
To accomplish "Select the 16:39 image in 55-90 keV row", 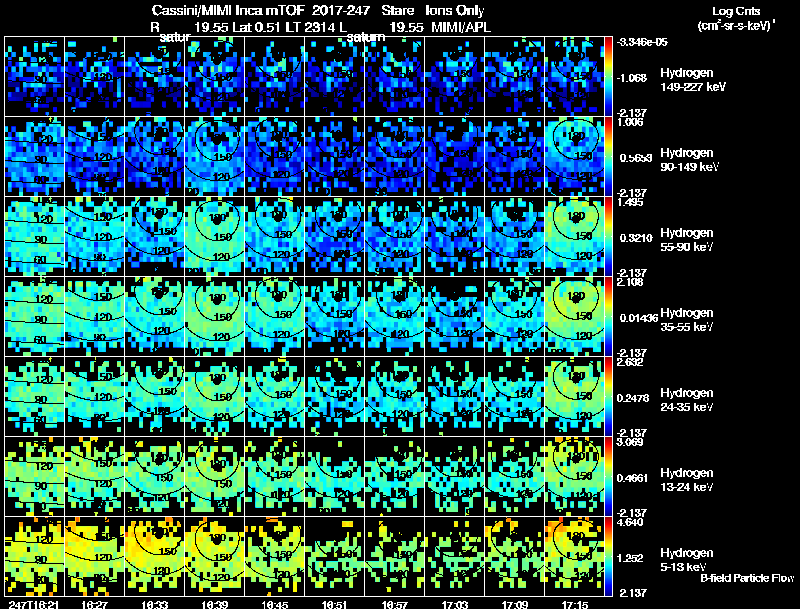I will [x=214, y=236].
